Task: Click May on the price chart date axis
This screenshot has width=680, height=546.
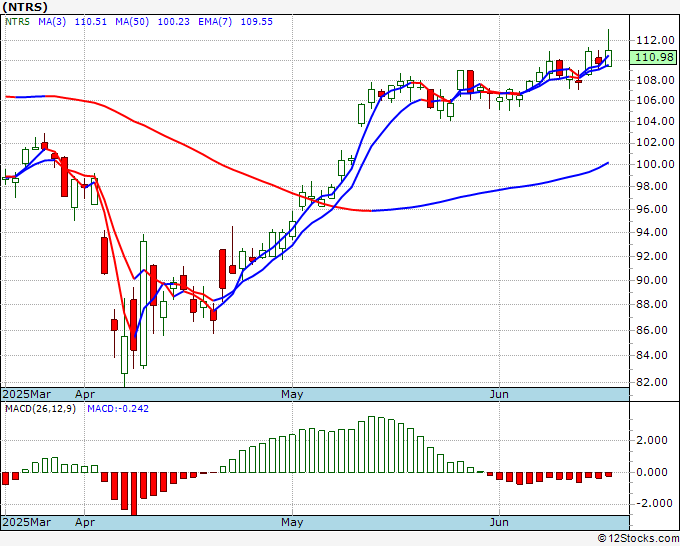Action: click(x=292, y=394)
